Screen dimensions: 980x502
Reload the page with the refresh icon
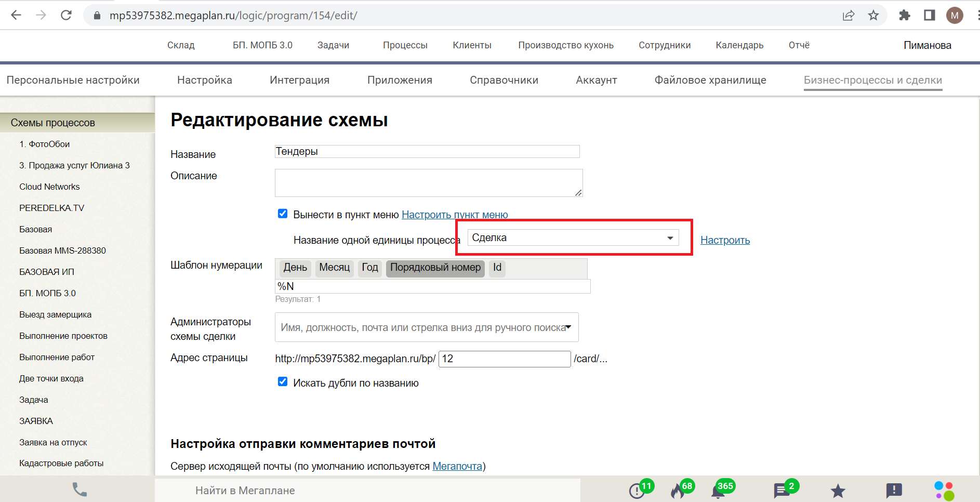tap(66, 15)
